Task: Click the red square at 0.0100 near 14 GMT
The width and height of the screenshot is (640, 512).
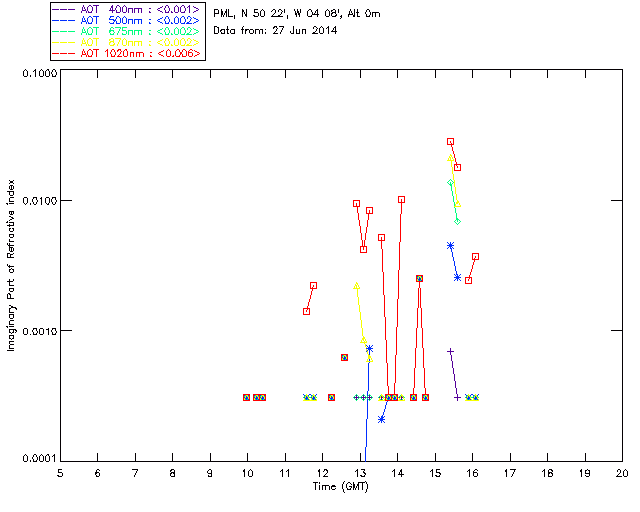Action: click(x=402, y=200)
